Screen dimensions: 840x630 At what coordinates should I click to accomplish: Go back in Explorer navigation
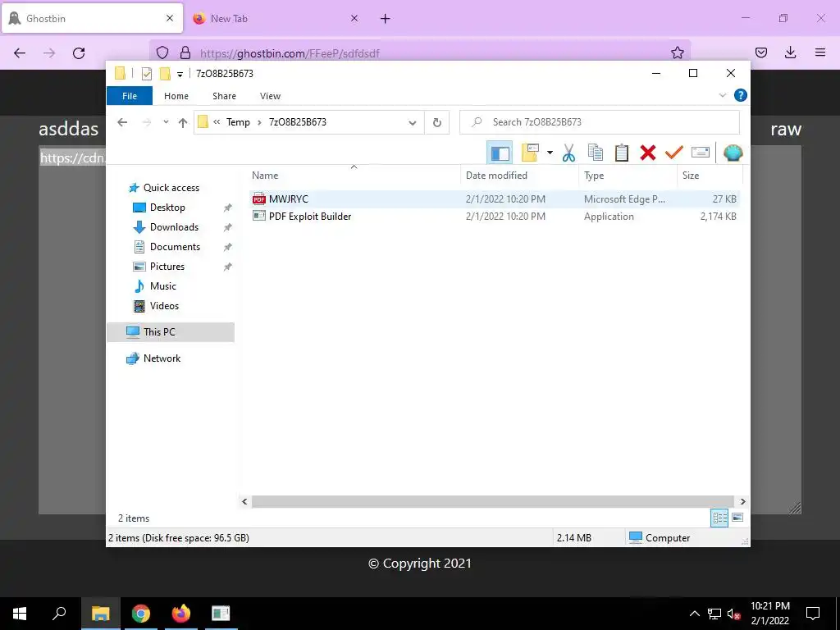122,122
